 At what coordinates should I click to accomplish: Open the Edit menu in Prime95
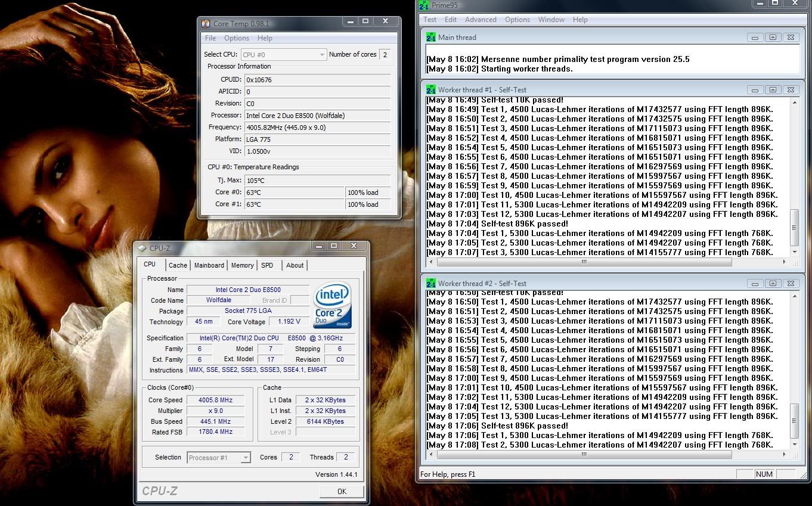(x=451, y=20)
